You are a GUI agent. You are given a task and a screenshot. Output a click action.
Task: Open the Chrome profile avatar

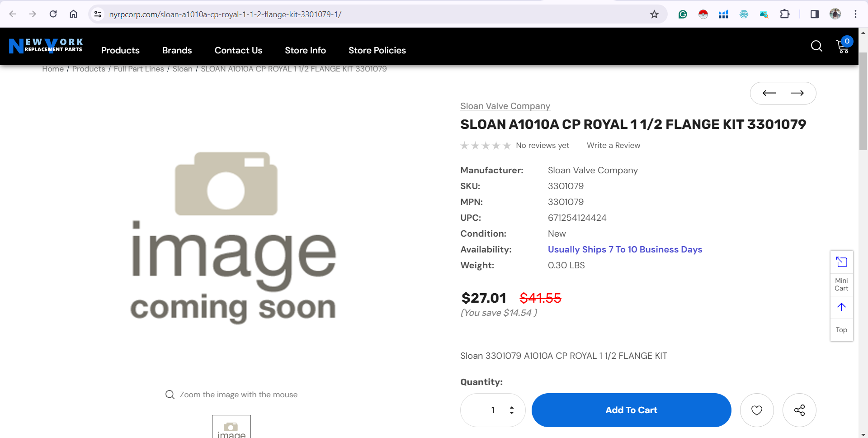pos(835,14)
